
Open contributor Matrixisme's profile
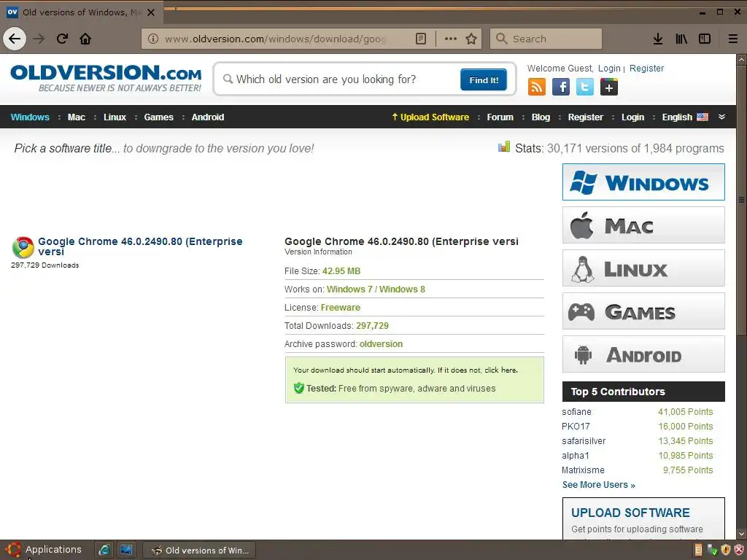pos(583,470)
